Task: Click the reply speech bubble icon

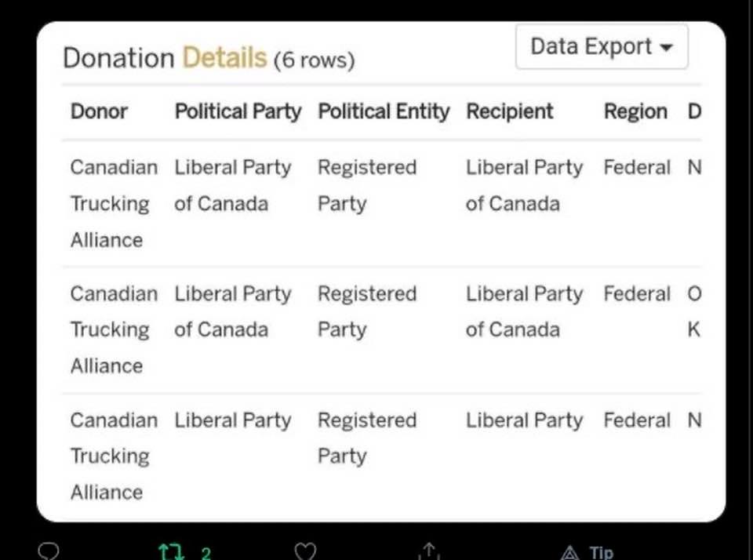Action: 49,551
